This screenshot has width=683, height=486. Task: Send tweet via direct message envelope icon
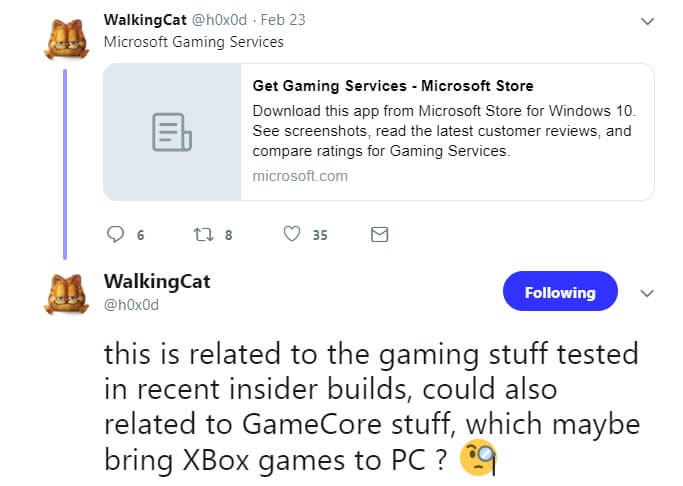click(x=379, y=234)
